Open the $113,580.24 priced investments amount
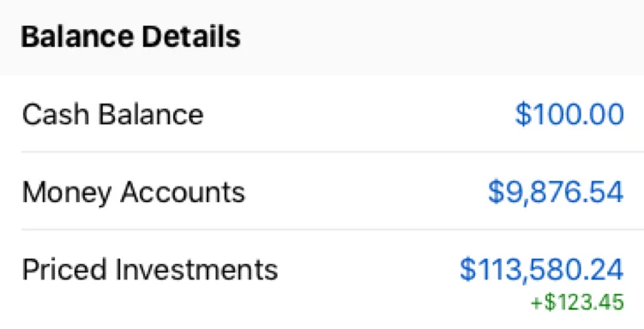Screen dimensions: 644x329 tap(541, 270)
